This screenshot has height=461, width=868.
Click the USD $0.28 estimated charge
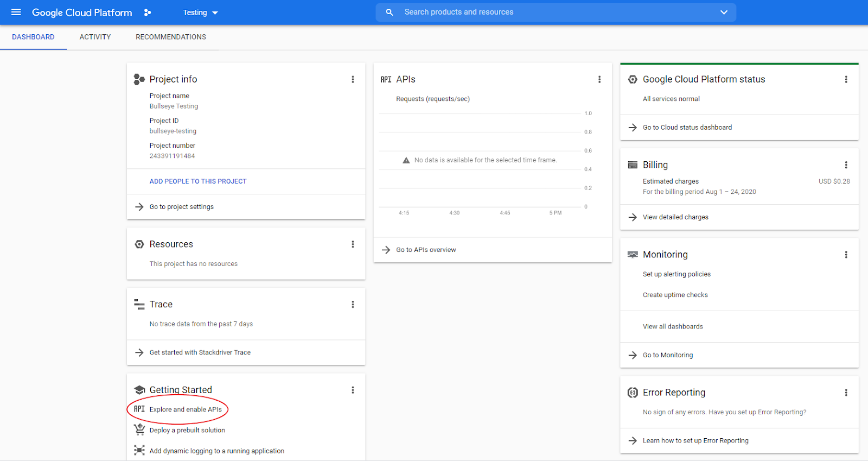[x=834, y=181]
